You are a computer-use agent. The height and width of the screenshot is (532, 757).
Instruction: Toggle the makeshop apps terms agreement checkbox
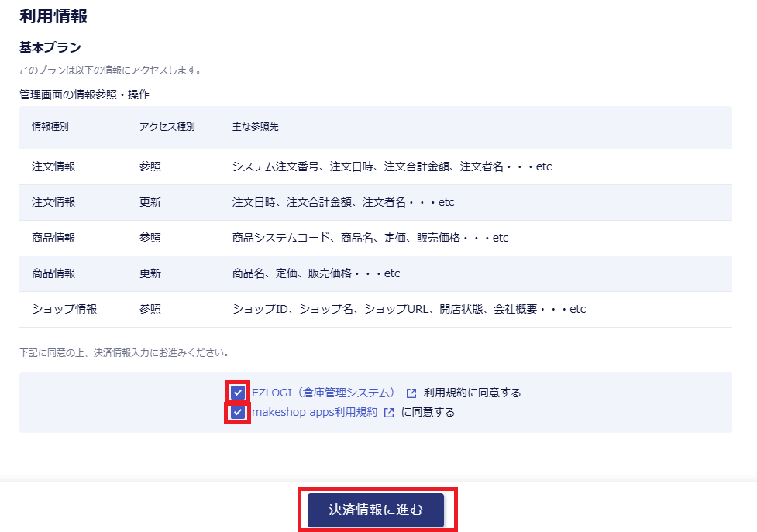click(238, 412)
